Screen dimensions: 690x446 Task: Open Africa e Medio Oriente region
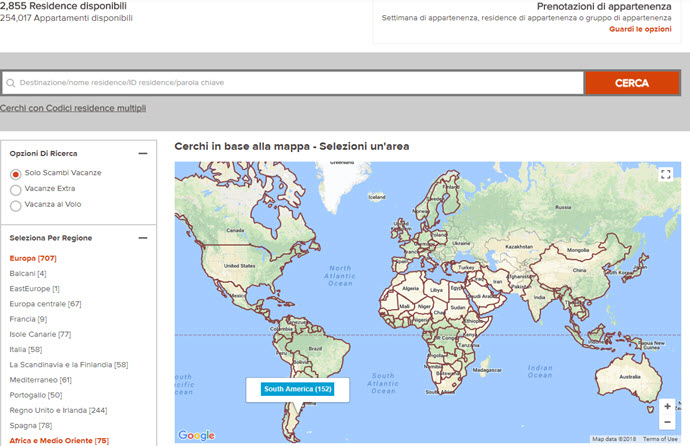[59, 440]
